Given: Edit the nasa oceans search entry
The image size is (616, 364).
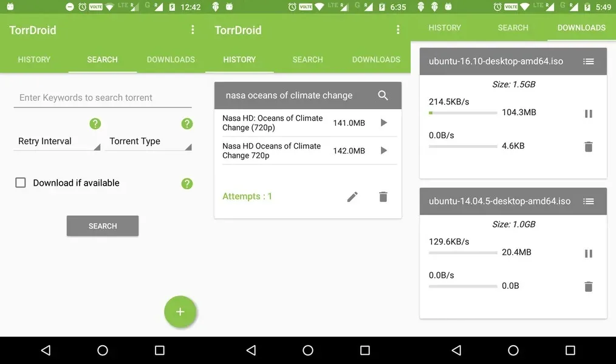Looking at the screenshot, I should point(352,197).
